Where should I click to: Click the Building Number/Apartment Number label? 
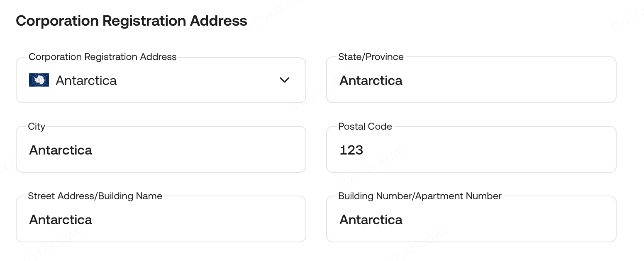click(420, 196)
